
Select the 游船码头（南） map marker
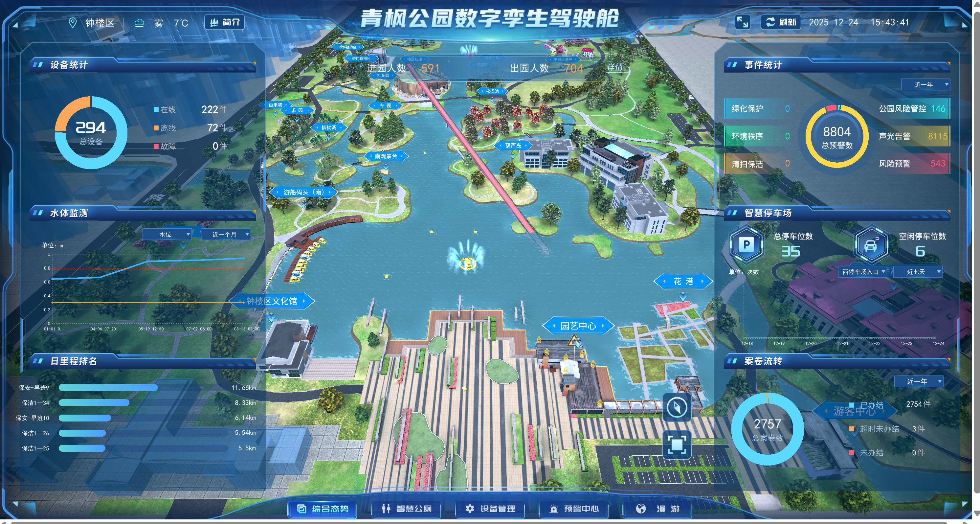pos(303,192)
